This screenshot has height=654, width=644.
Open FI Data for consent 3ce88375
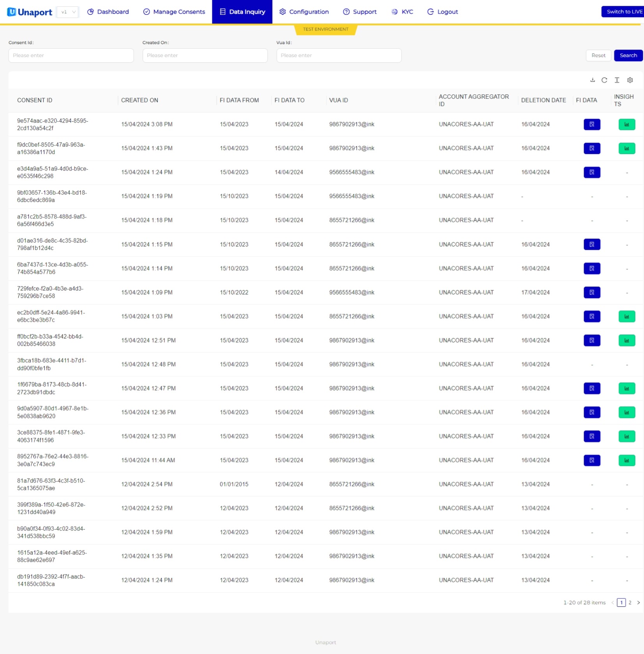pyautogui.click(x=591, y=436)
